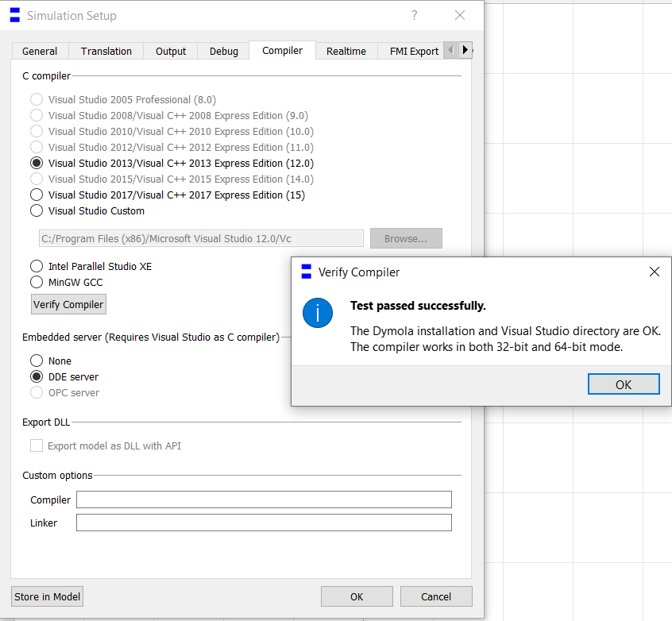Click OK in the Verify Compiler dialog
Image resolution: width=672 pixels, height=621 pixels.
pyautogui.click(x=624, y=384)
